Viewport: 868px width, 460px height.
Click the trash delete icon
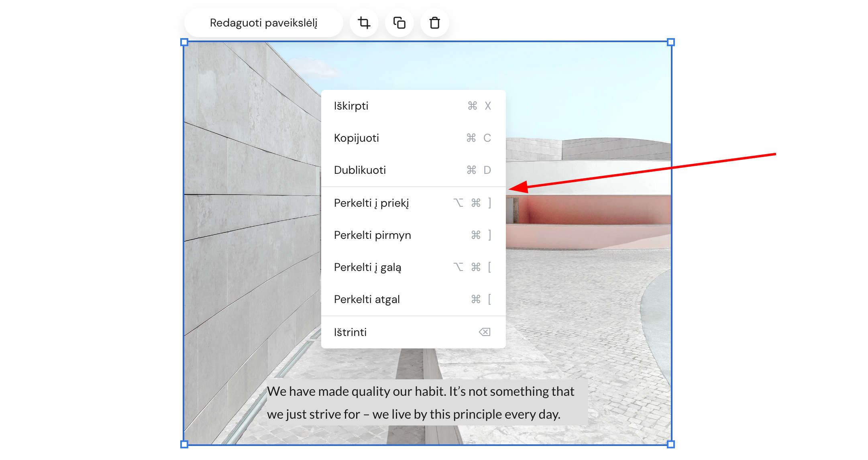pos(434,23)
